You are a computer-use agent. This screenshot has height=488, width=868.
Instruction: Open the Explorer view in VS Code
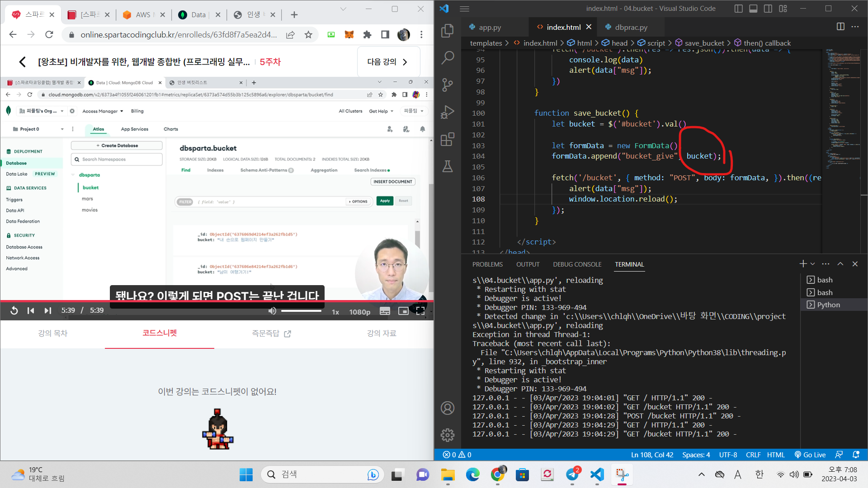coord(448,30)
